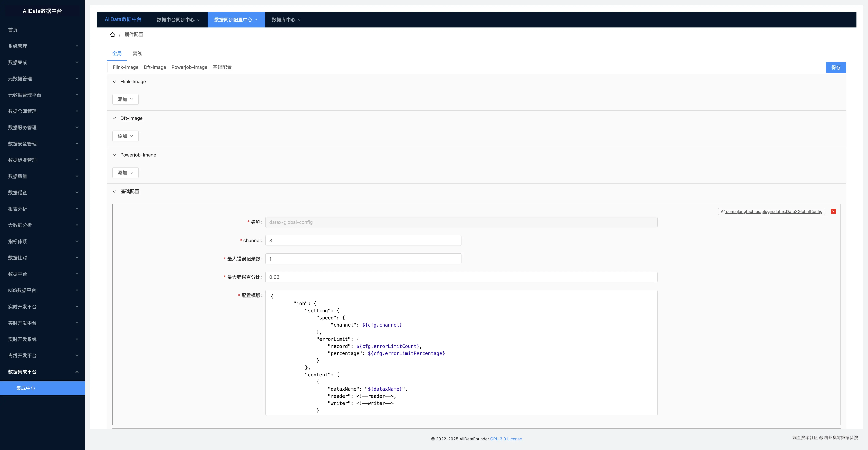
Task: Open 添加 dropdown under Flink-Image
Action: point(125,99)
